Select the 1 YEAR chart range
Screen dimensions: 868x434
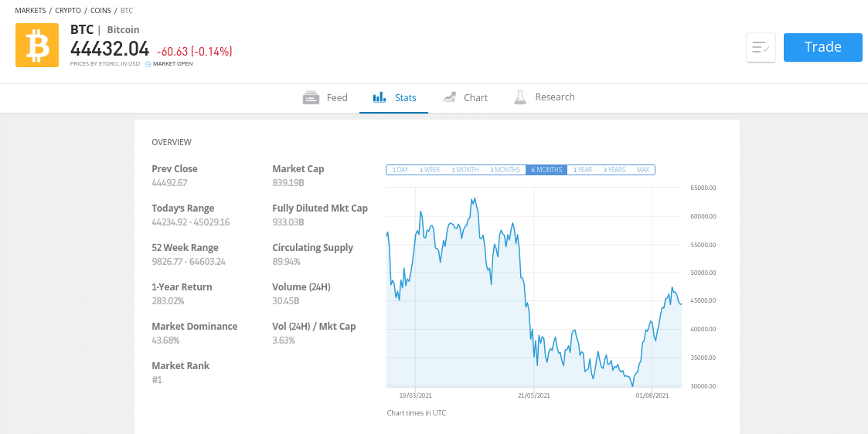coord(582,170)
